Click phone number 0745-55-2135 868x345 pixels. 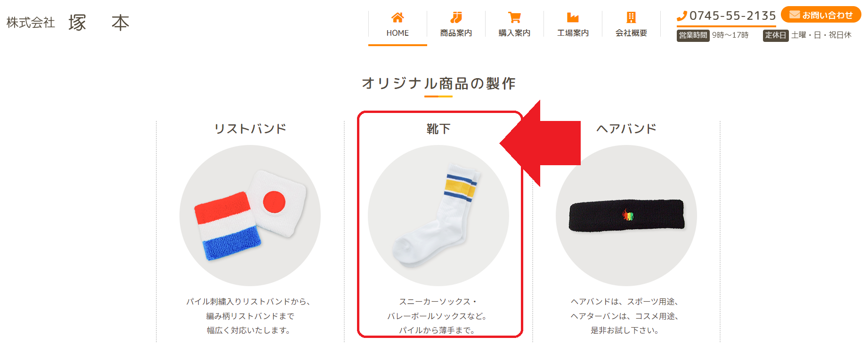click(732, 16)
